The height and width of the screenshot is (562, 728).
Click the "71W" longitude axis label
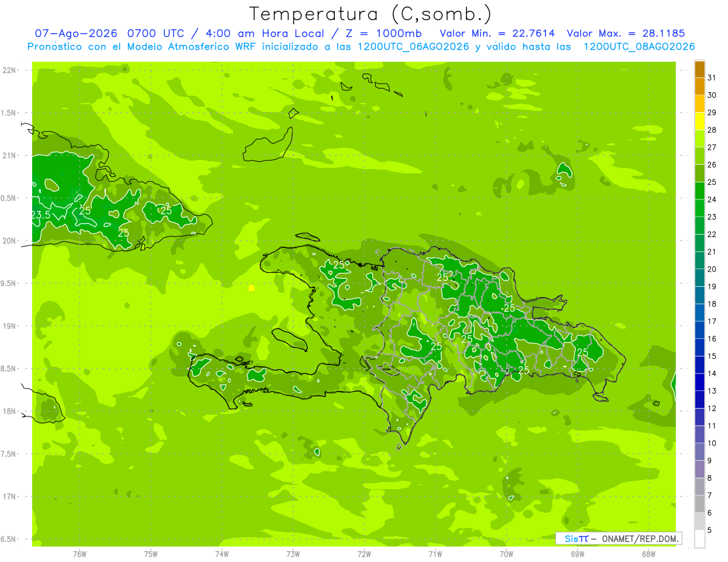[435, 554]
